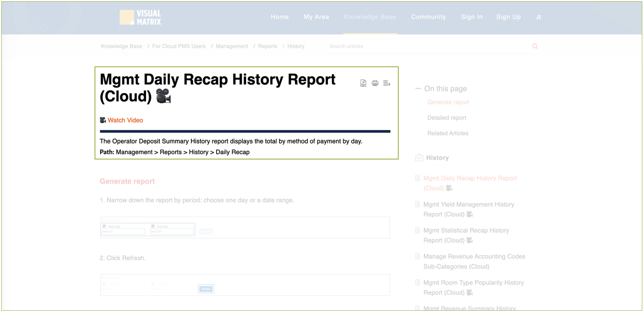The image size is (644, 312).
Task: Go to the My Area page
Action: pos(316,17)
